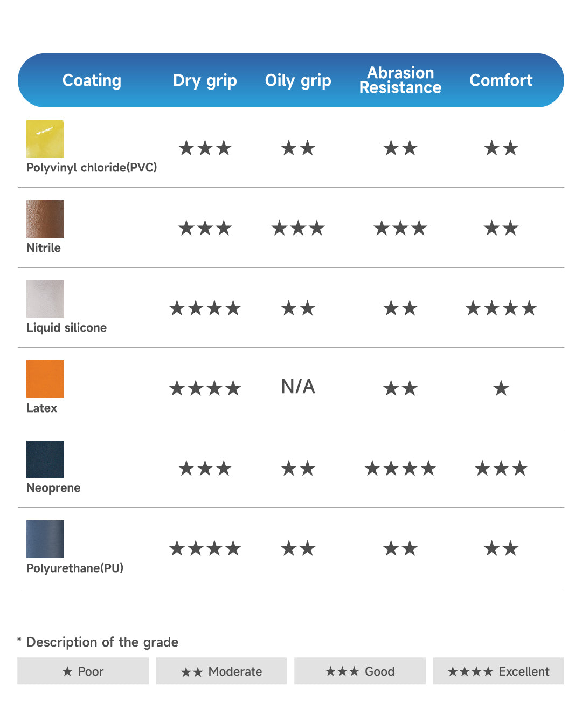Screen dimensions: 582x728
Task: Click the Good grade legend box
Action: [360, 671]
